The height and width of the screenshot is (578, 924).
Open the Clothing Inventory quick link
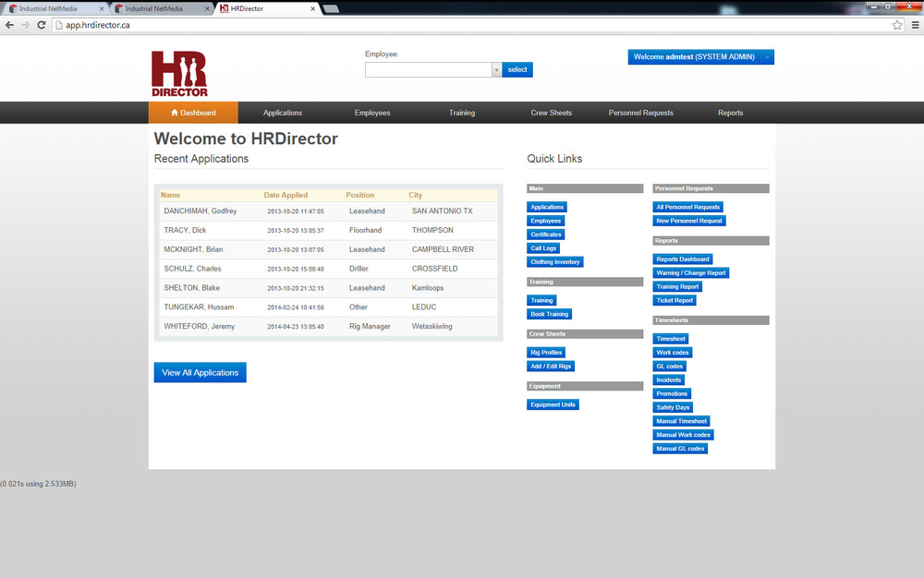(x=555, y=262)
